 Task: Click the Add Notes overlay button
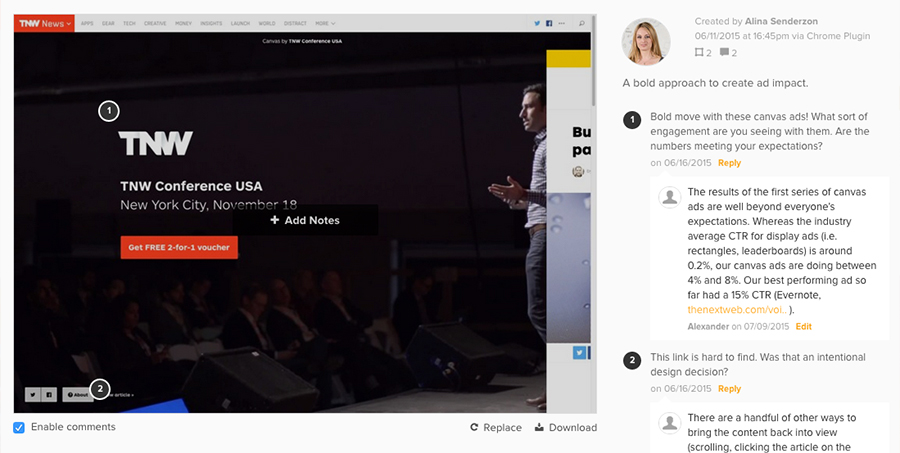click(x=305, y=220)
